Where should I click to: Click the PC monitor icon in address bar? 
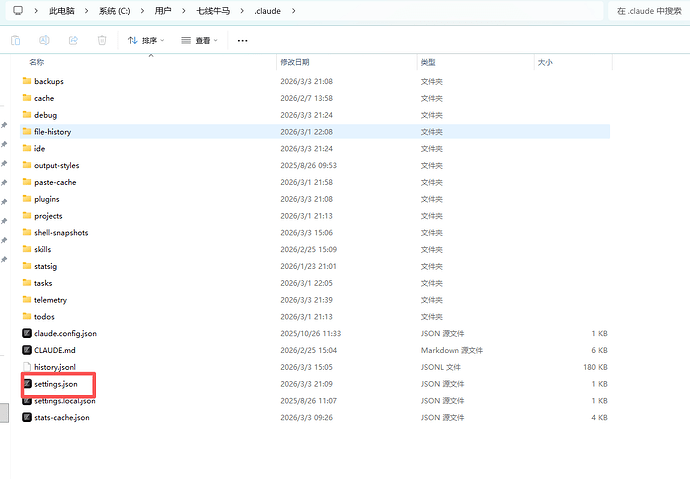(x=18, y=11)
